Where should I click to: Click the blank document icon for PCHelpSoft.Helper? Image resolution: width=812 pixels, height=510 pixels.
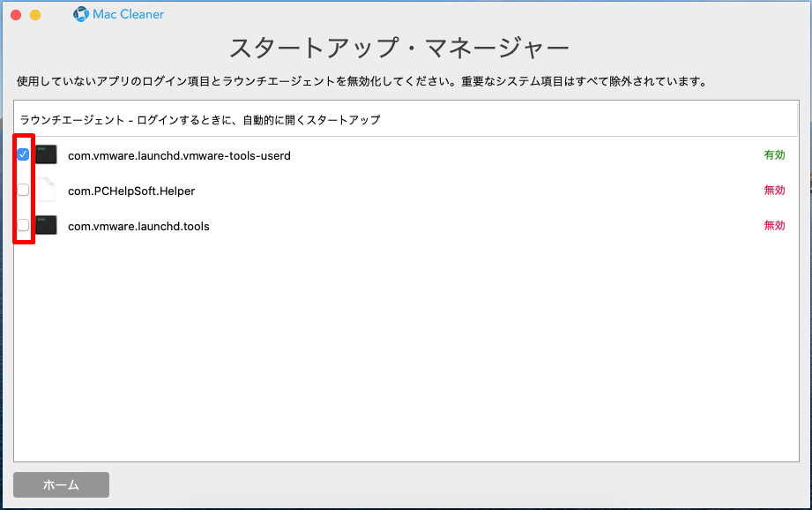click(x=46, y=190)
